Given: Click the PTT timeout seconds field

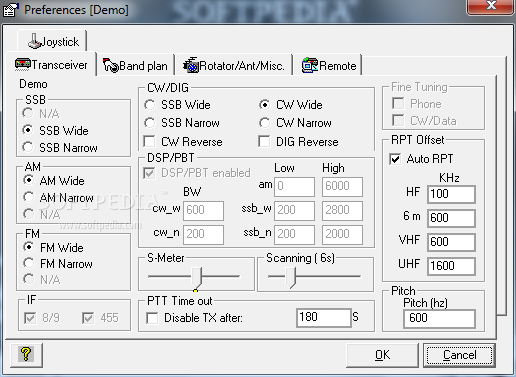Looking at the screenshot, I should (323, 317).
